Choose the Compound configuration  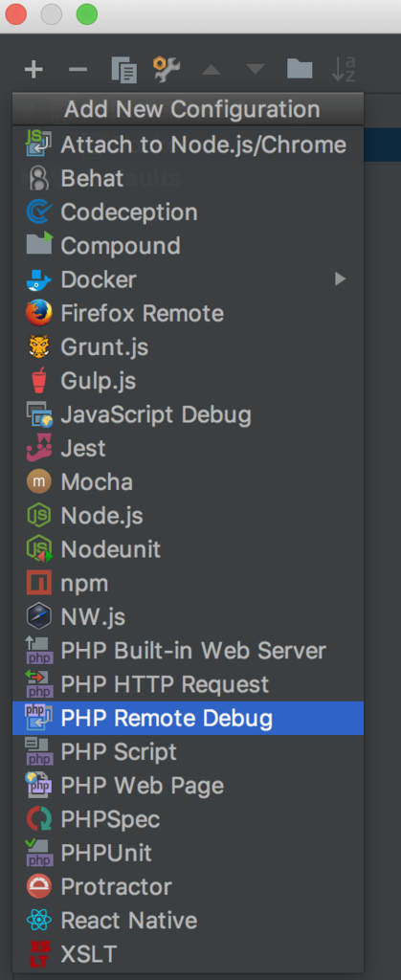188,246
